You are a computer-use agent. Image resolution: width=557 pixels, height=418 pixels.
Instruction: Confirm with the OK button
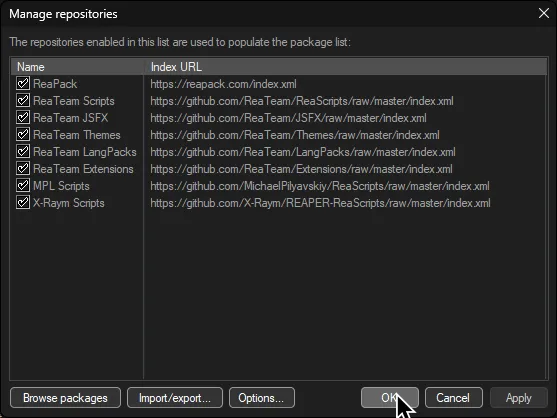tap(390, 398)
